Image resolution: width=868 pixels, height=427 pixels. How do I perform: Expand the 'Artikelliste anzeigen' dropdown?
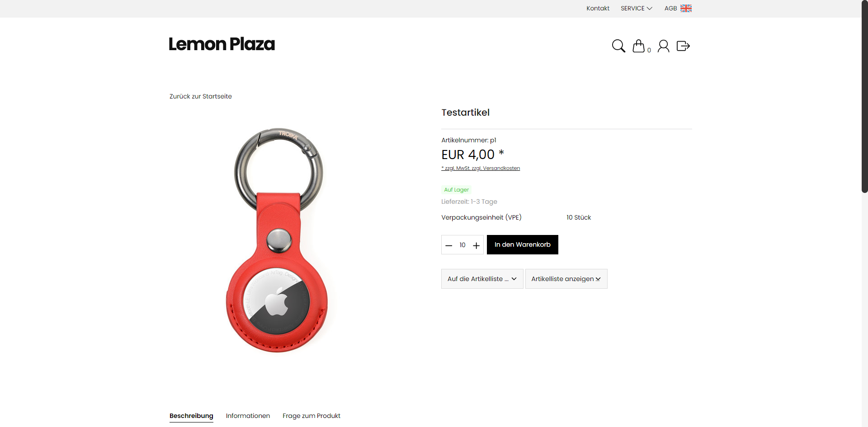[566, 279]
